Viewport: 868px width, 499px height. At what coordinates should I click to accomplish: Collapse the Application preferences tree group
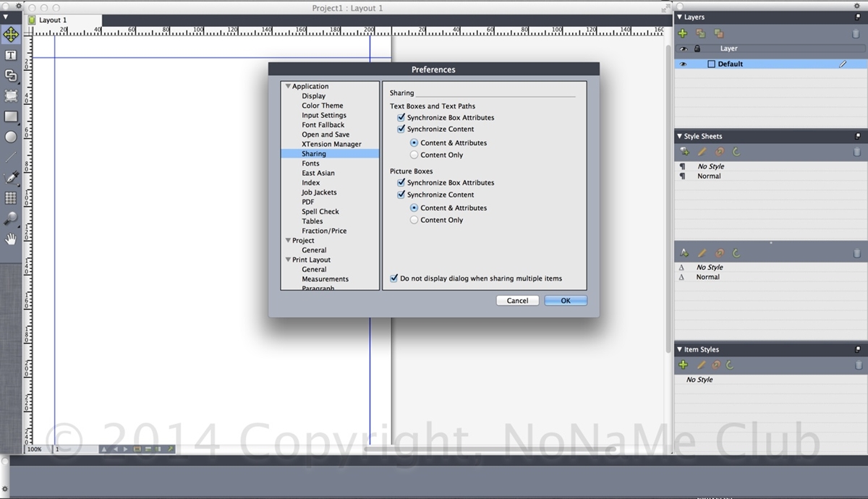[x=288, y=86]
